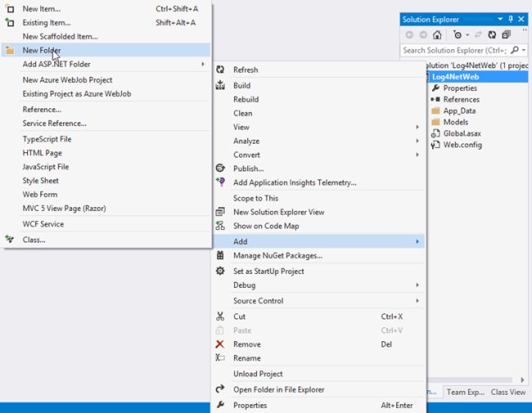Click the Show on Code Map icon

(220, 226)
